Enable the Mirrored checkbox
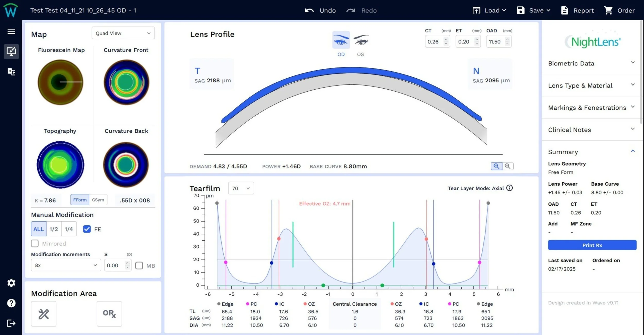 pos(35,244)
